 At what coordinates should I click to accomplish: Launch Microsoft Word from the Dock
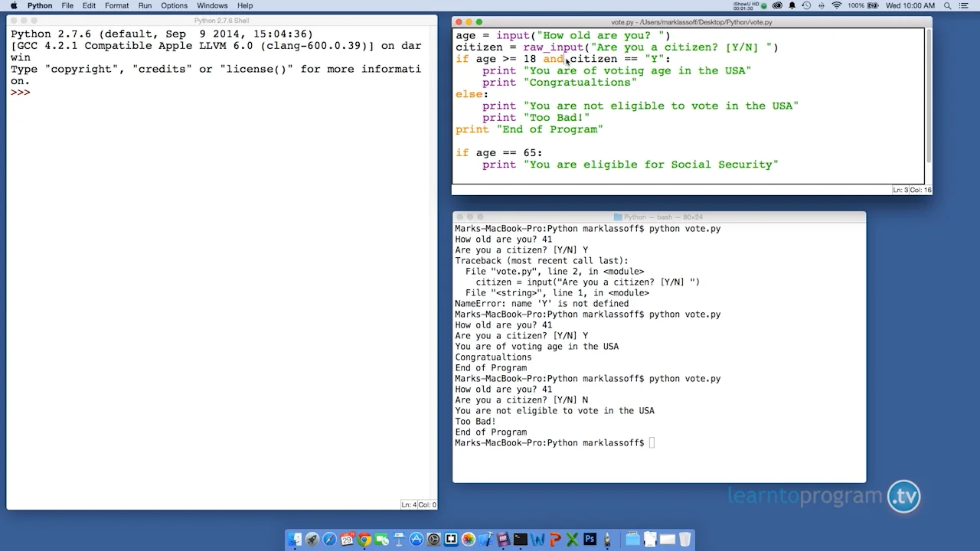point(537,540)
